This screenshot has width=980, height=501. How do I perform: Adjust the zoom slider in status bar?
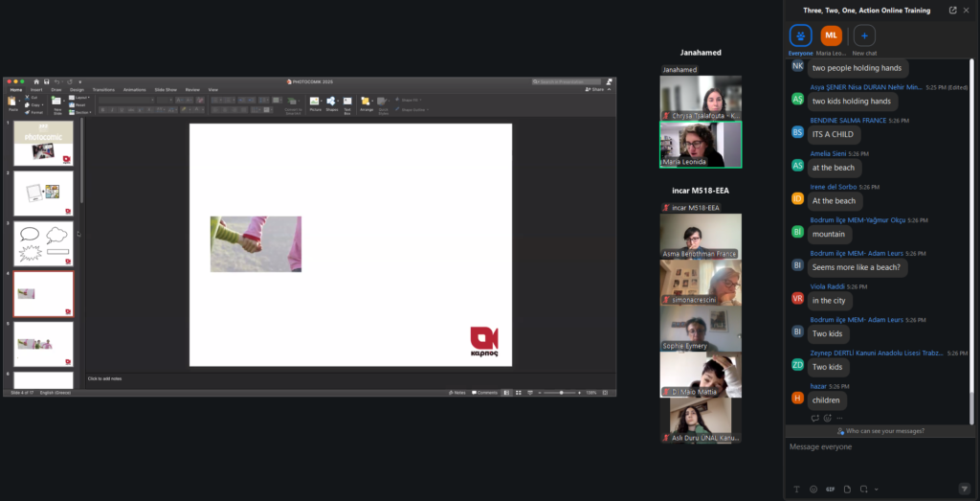[562, 393]
